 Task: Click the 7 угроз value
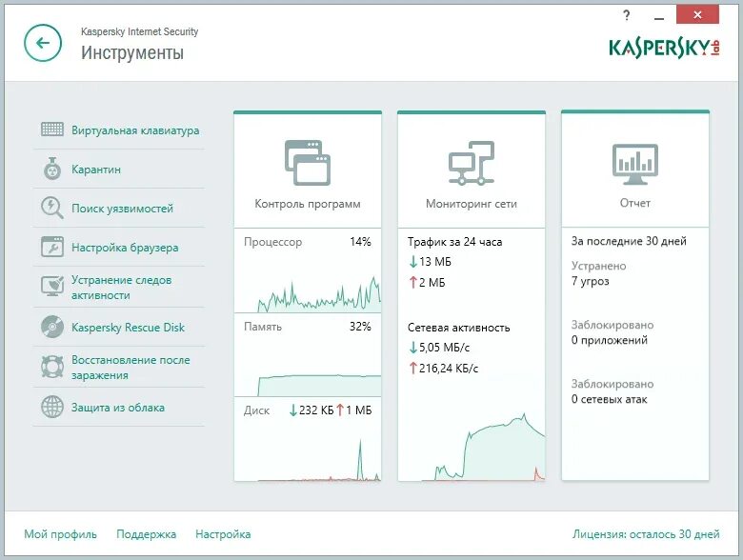590,281
